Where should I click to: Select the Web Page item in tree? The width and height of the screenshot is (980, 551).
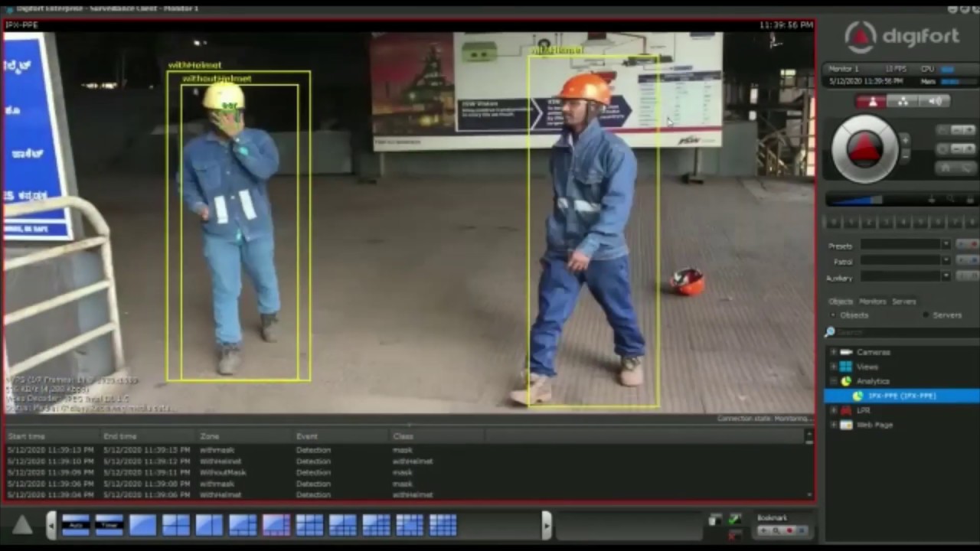[874, 425]
